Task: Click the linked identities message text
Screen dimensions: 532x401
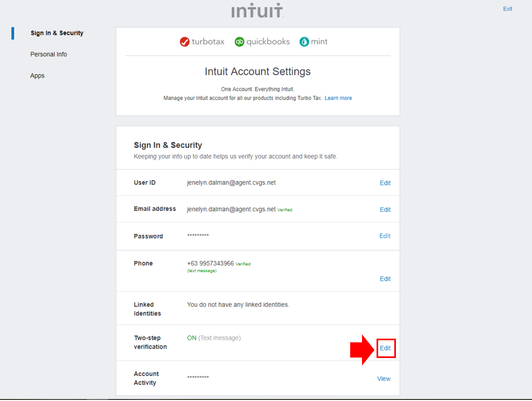Action: click(238, 305)
